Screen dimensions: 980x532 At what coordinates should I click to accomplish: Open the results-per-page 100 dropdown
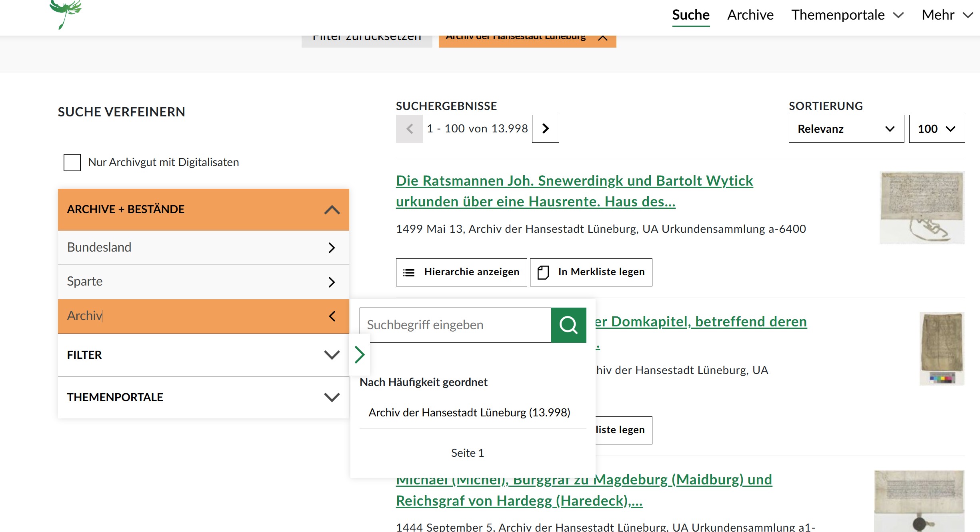(936, 129)
